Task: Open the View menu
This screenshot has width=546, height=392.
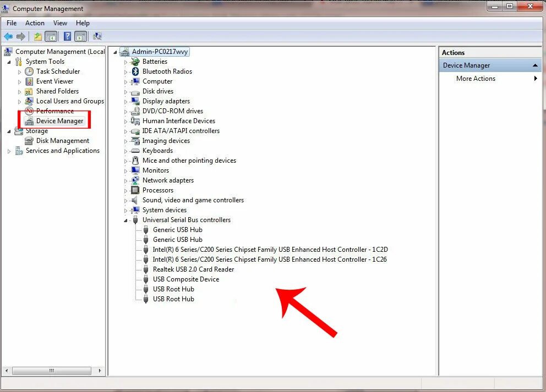Action: tap(60, 23)
